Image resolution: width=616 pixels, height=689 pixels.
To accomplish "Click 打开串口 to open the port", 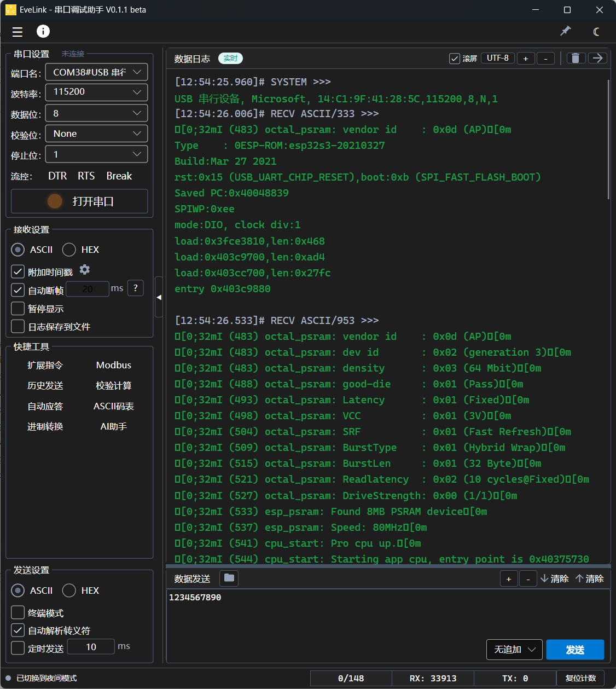I will [x=79, y=201].
